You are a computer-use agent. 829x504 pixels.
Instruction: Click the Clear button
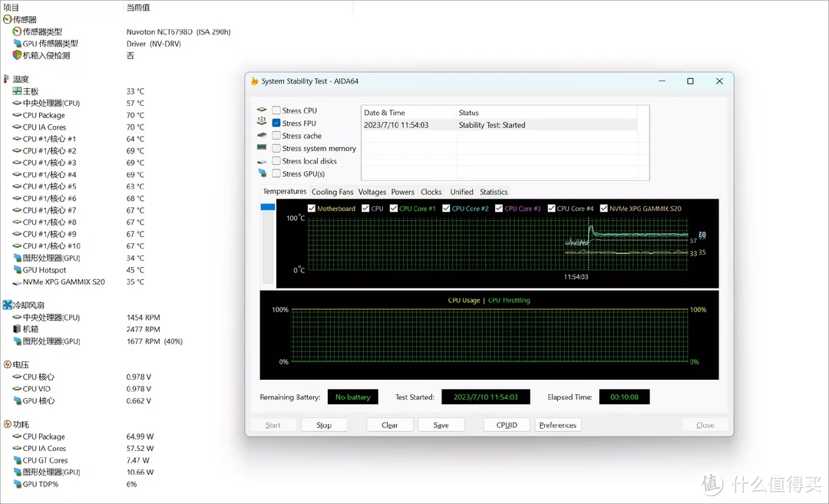tap(390, 425)
